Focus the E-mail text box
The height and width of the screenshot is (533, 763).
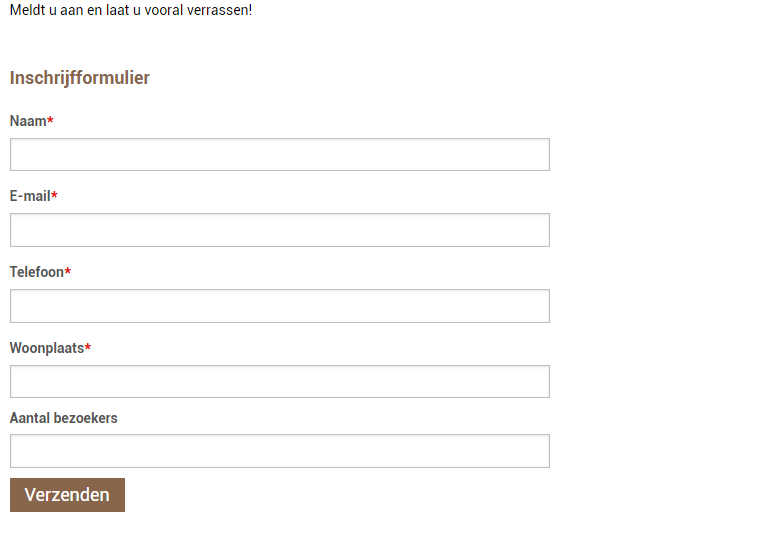click(279, 230)
